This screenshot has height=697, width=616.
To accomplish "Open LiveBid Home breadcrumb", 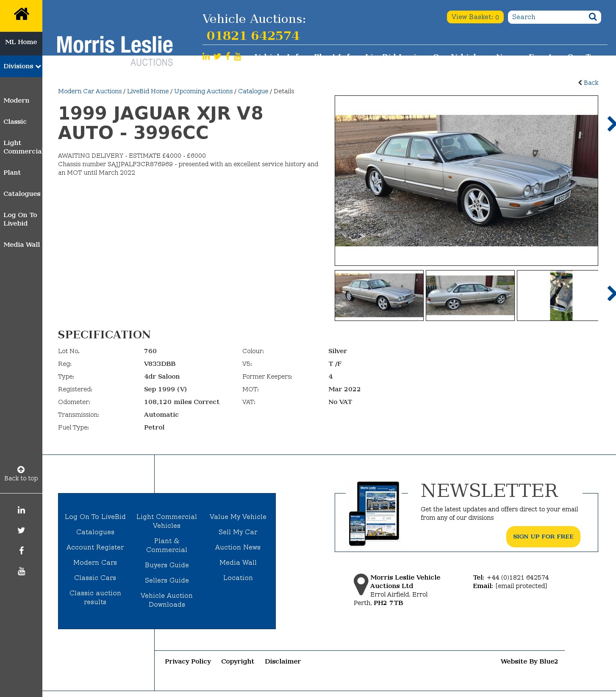I will click(148, 91).
